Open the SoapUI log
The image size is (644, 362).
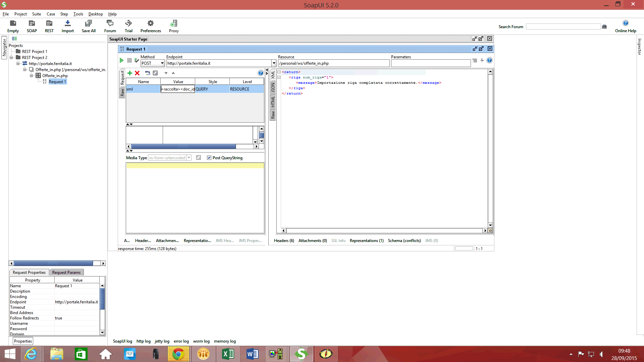[x=122, y=341]
